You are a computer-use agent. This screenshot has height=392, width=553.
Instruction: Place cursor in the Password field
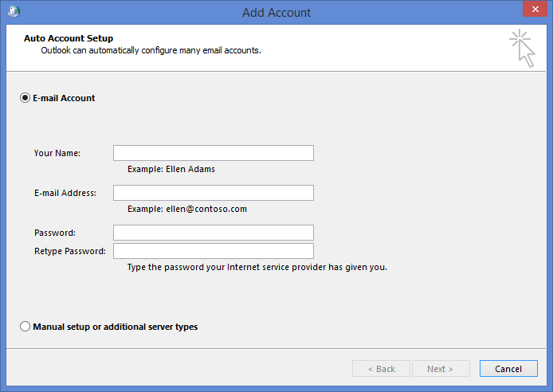pos(213,233)
